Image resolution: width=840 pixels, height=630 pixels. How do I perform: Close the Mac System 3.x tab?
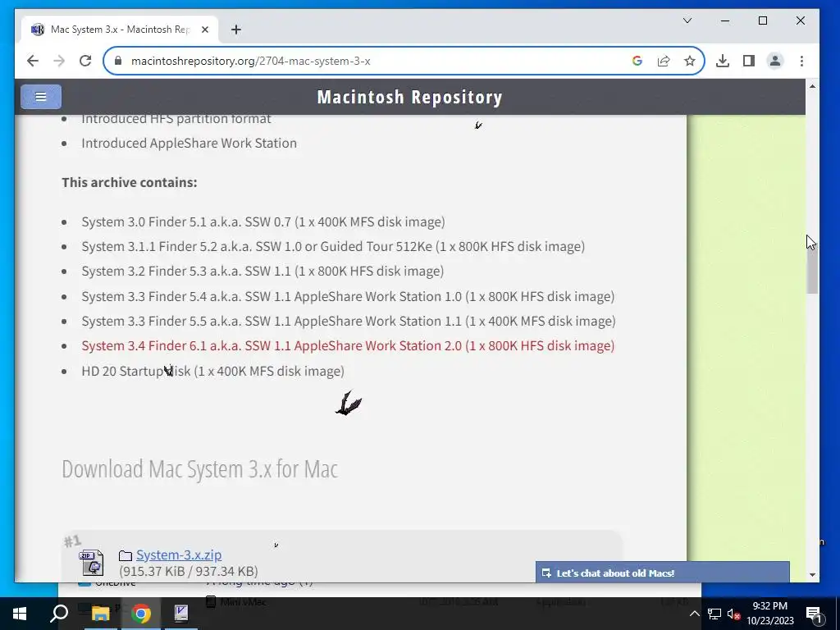(204, 30)
